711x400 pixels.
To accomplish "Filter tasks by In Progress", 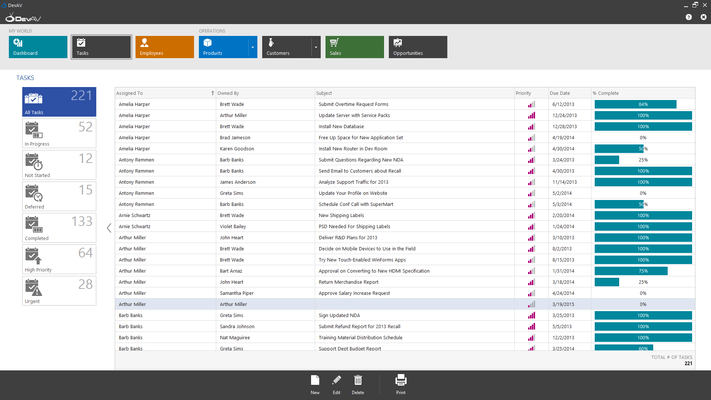I will 59,133.
